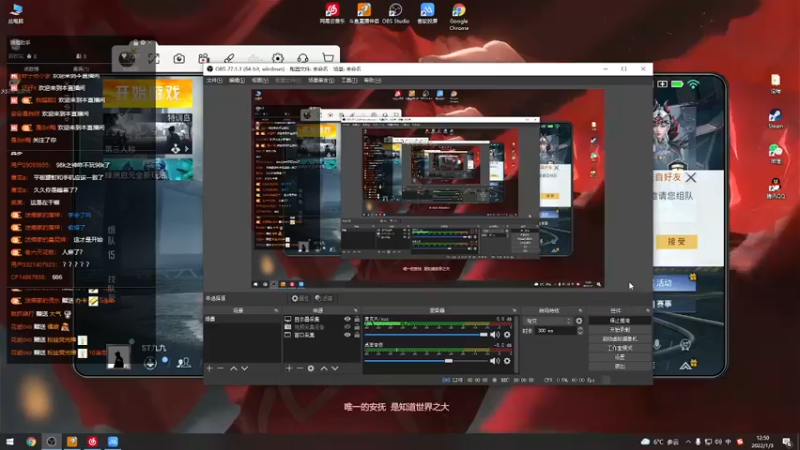The image size is (800, 450).
Task: Open shopping cart icon in mirroring toolbar
Action: [328, 59]
